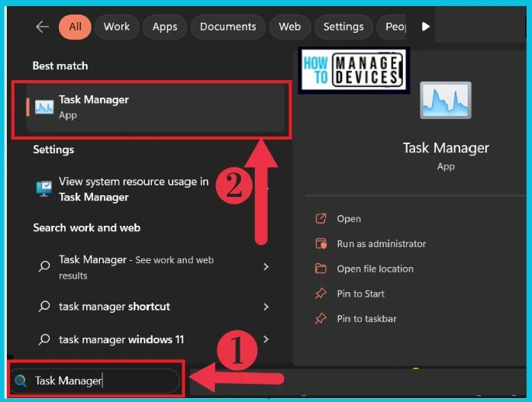Show more filters with the play arrow

point(425,27)
